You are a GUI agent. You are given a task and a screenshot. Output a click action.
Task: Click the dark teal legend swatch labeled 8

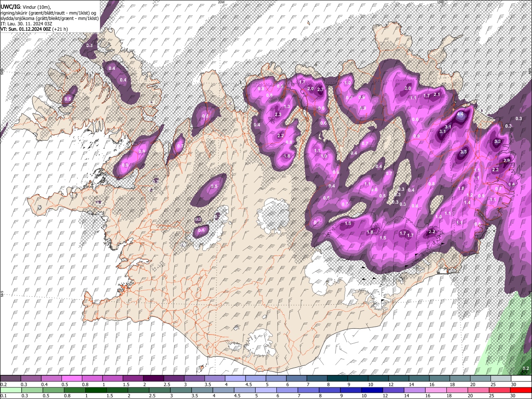[x=337, y=378]
